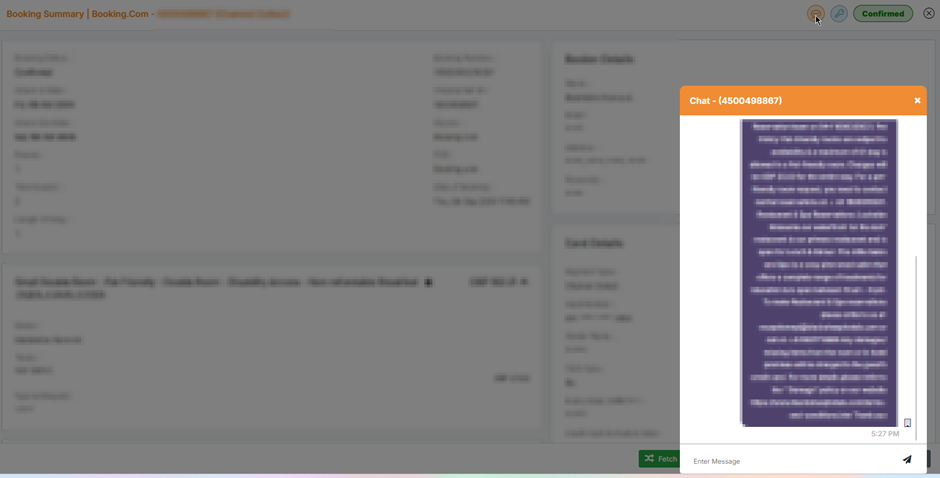The image size is (940, 478).
Task: Select the purple chat message bubble
Action: [819, 272]
